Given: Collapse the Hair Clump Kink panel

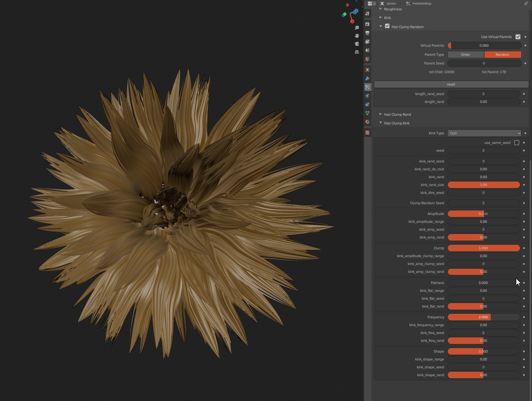Looking at the screenshot, I should pyautogui.click(x=397, y=123).
